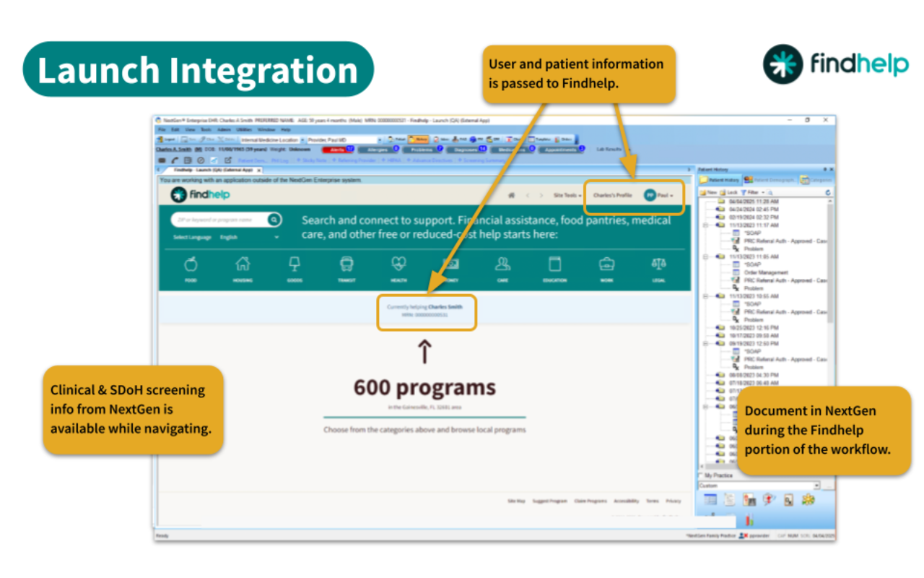Open the Food category icon
The width and height of the screenshot is (924, 578).
(x=191, y=266)
